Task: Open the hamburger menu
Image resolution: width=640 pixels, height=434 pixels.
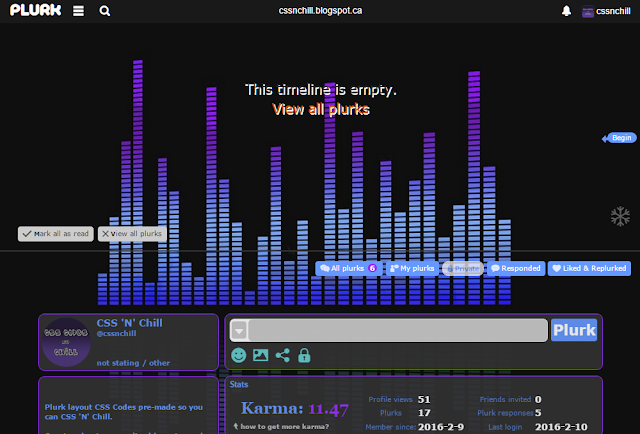Action: (78, 11)
